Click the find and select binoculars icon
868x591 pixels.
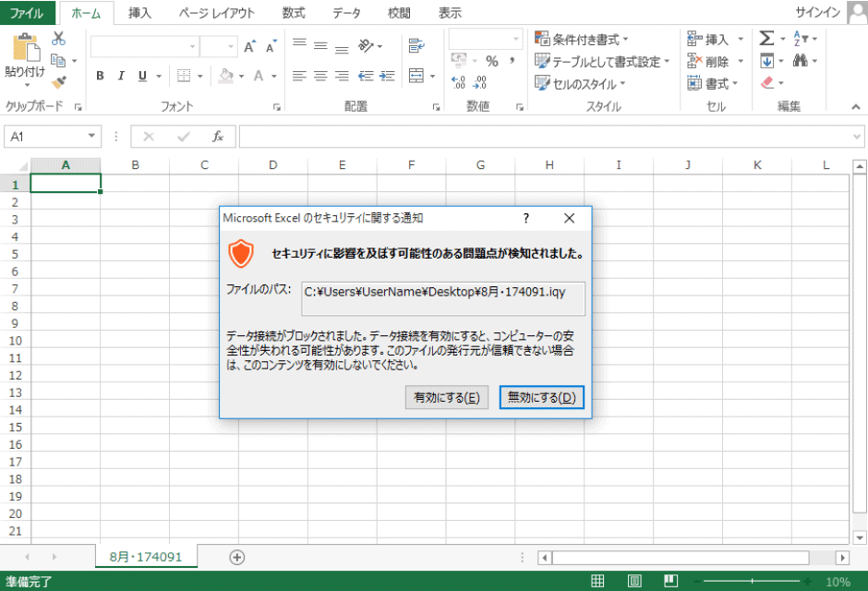[x=800, y=61]
